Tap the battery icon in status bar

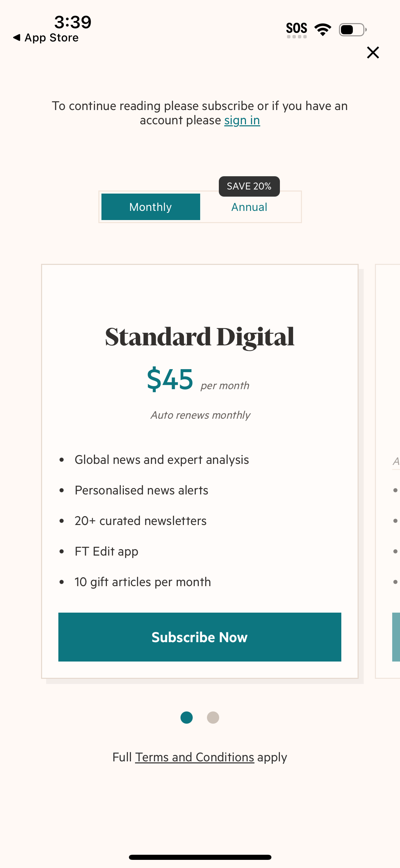coord(351,29)
